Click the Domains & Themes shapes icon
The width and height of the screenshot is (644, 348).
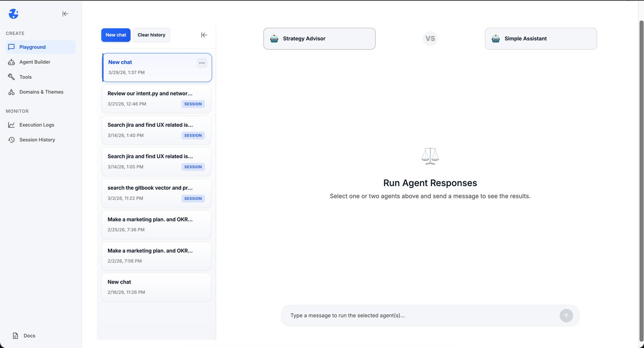[11, 92]
